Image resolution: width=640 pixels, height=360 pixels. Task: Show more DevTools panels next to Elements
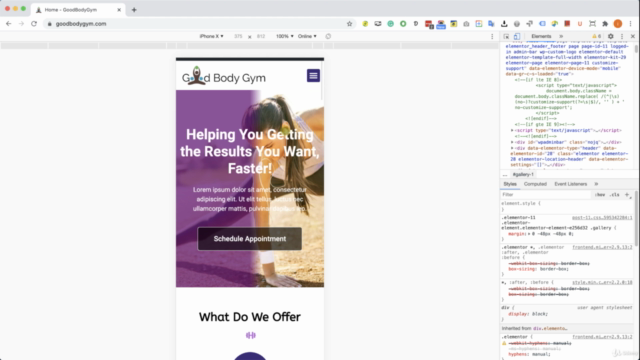coord(561,36)
